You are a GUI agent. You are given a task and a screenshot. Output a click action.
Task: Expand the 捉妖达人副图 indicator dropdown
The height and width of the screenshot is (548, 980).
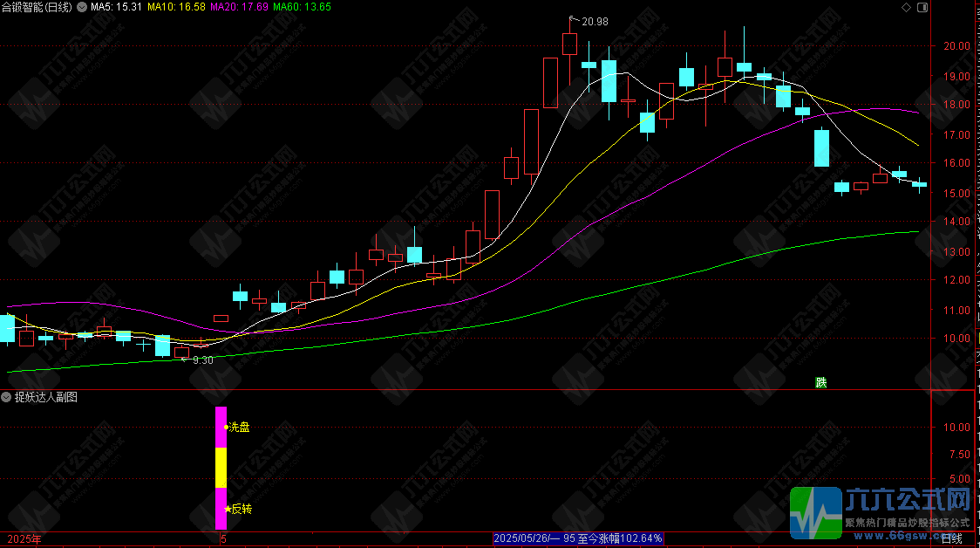6,397
